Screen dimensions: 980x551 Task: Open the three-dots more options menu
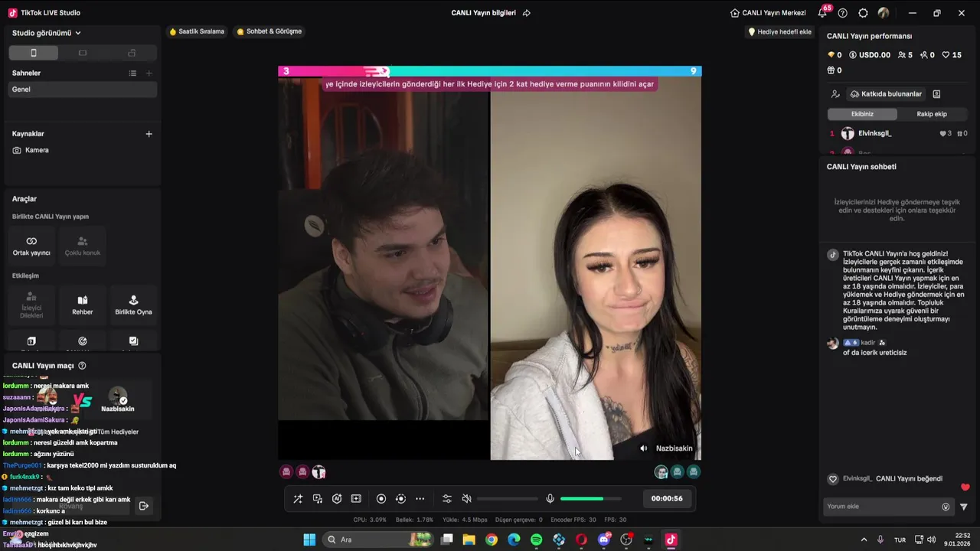[420, 499]
